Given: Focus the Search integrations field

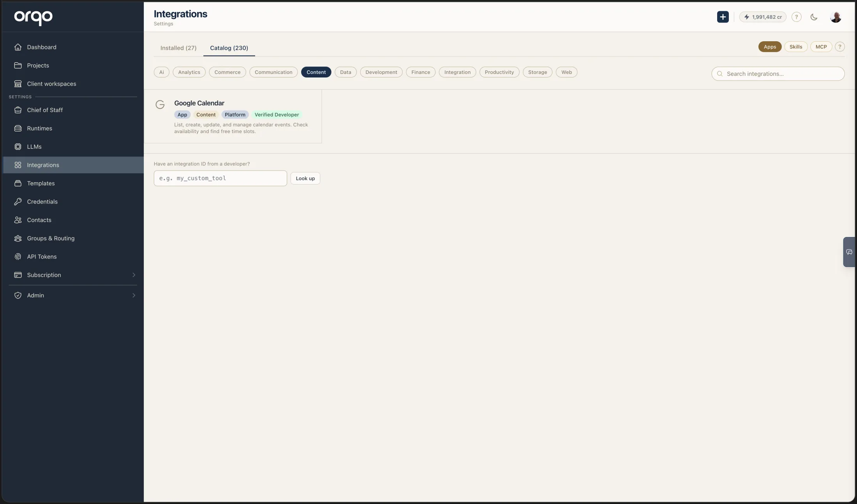Looking at the screenshot, I should [778, 74].
